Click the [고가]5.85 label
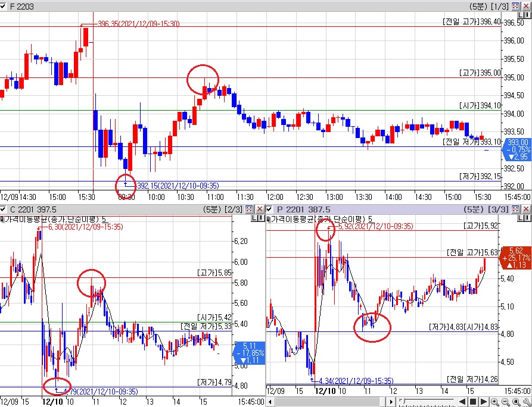The height and width of the screenshot is (407, 532). (214, 273)
